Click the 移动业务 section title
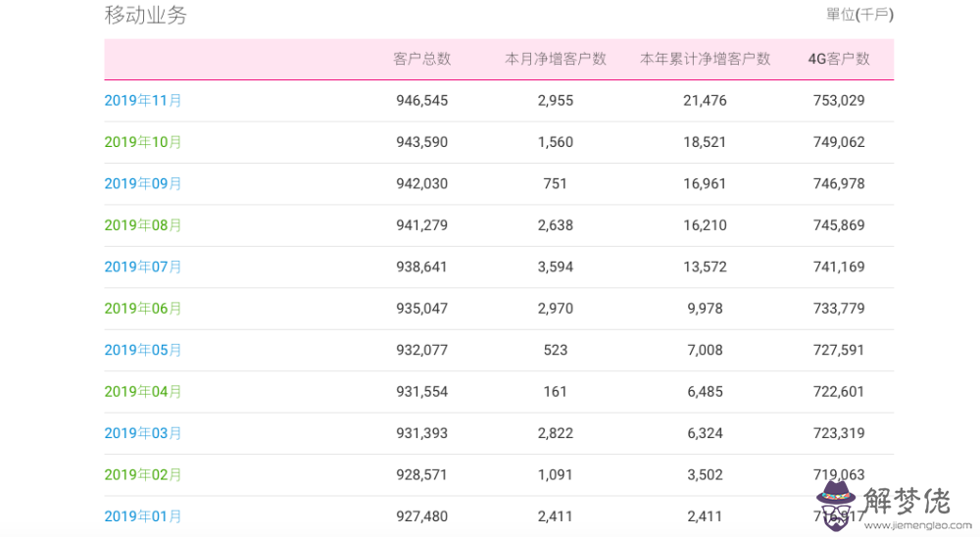 pyautogui.click(x=145, y=16)
